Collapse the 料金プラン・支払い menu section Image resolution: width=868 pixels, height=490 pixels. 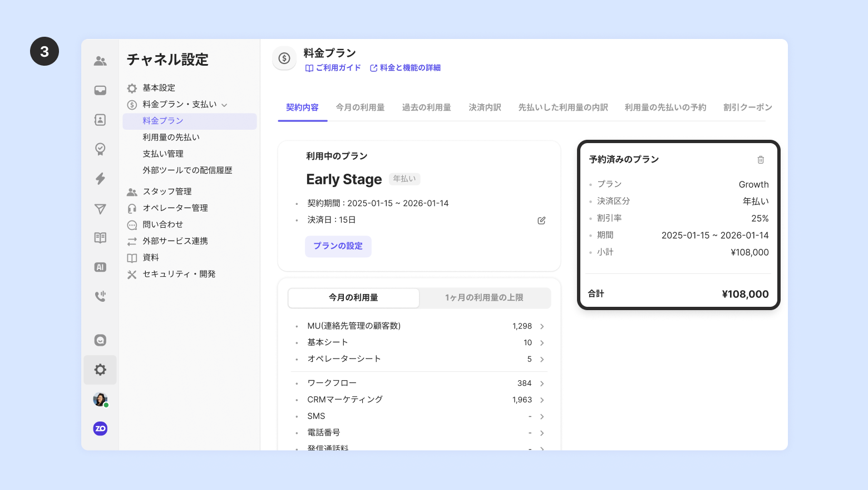(x=224, y=105)
